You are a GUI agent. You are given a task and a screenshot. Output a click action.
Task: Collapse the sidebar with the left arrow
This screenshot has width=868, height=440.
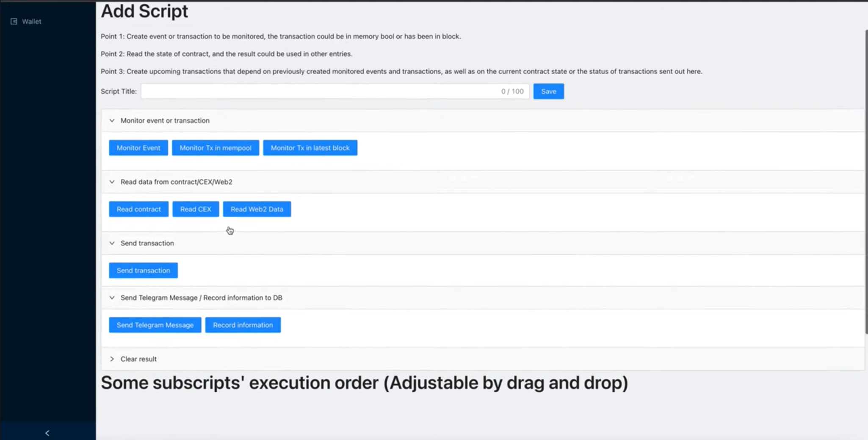pyautogui.click(x=47, y=433)
